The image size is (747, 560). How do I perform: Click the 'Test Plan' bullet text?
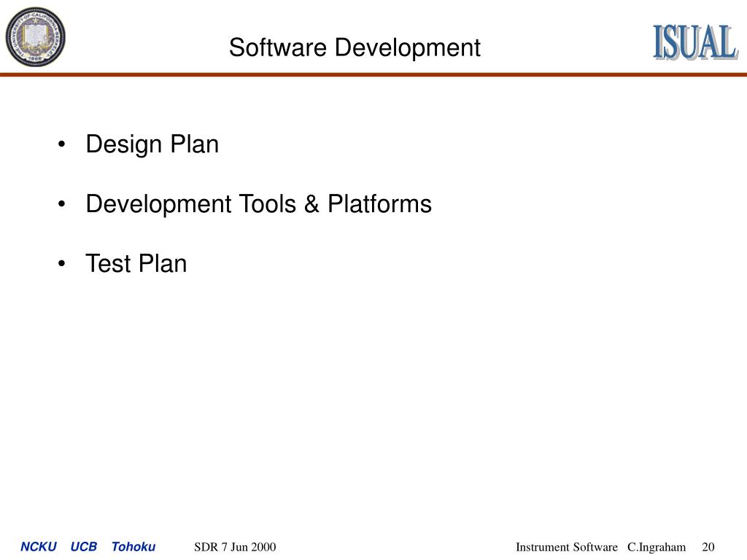click(136, 263)
